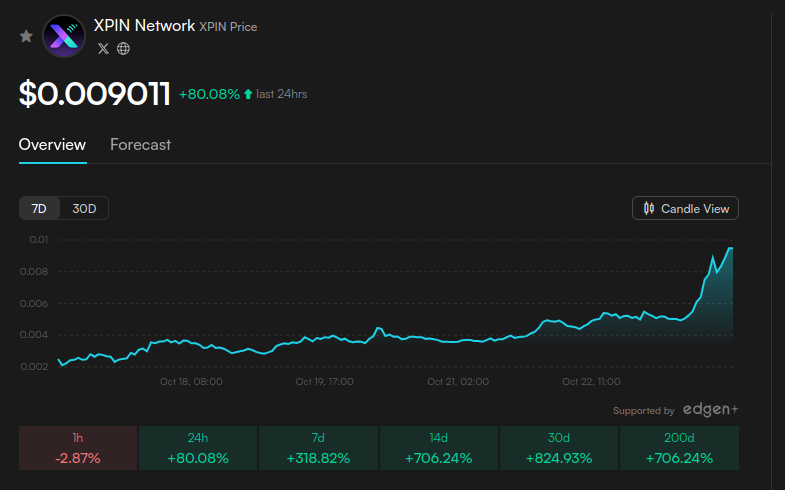Click the favorite star icon
The image size is (785, 490).
click(x=26, y=36)
